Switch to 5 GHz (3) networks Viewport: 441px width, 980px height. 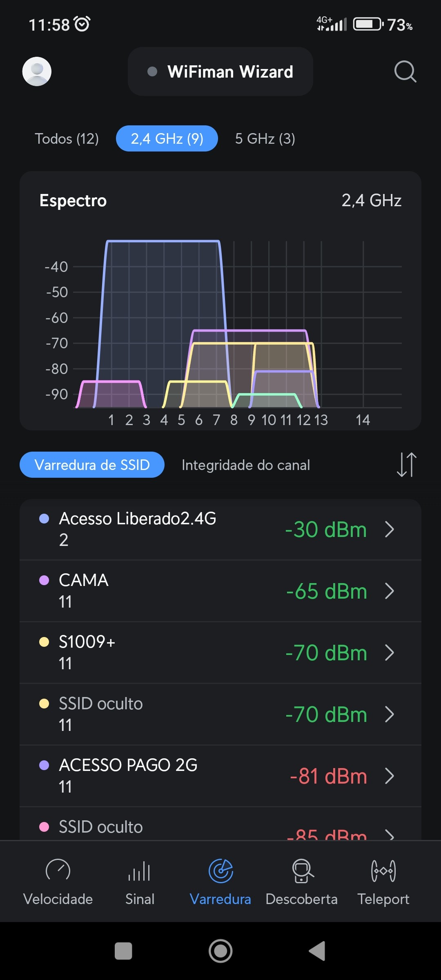click(x=265, y=139)
